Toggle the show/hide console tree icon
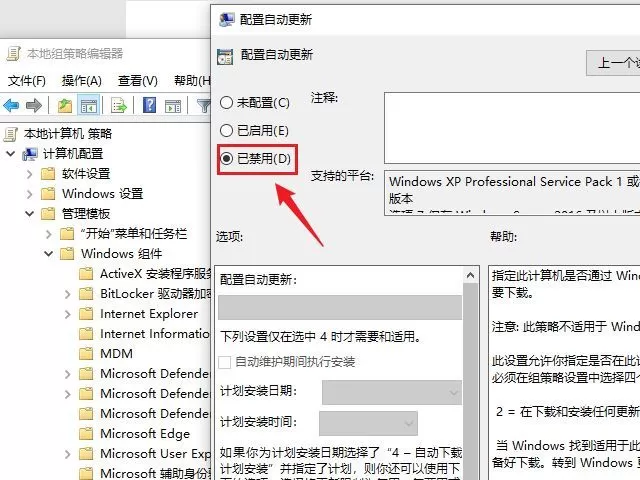Screen dimensions: 640x480 (89, 106)
